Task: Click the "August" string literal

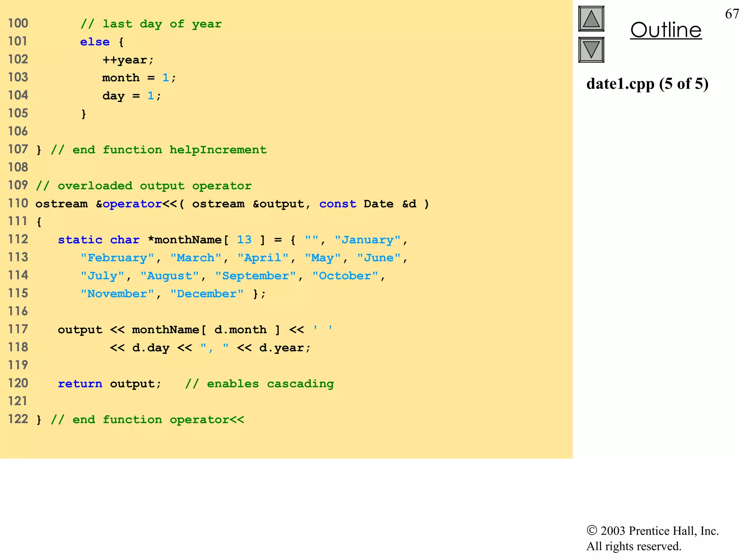Action: 170,276
